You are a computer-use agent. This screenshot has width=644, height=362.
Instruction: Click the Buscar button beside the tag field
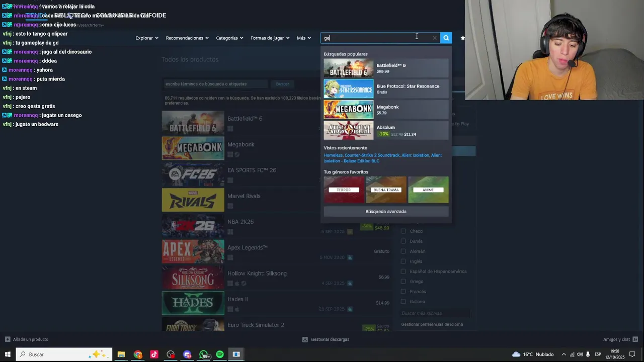tap(283, 84)
